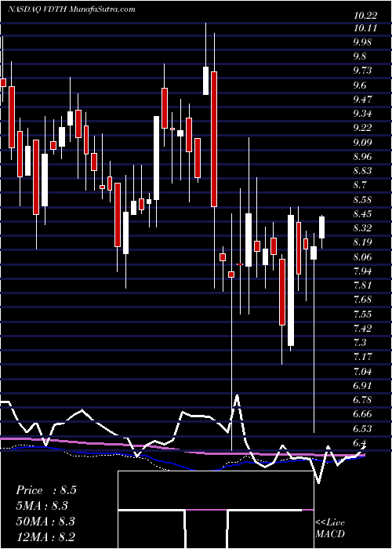Click the Price : 8.5 readout
The height and width of the screenshot is (549, 392).
(45, 490)
